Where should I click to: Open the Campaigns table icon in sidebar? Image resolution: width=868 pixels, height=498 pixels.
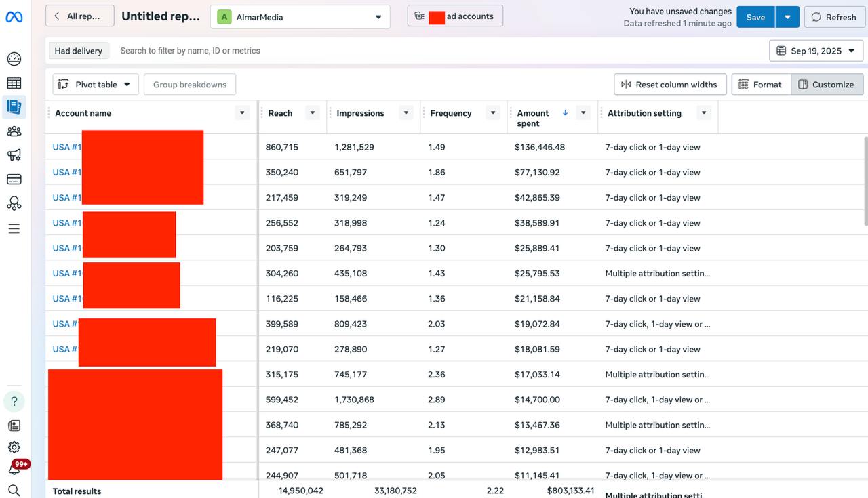(x=14, y=83)
